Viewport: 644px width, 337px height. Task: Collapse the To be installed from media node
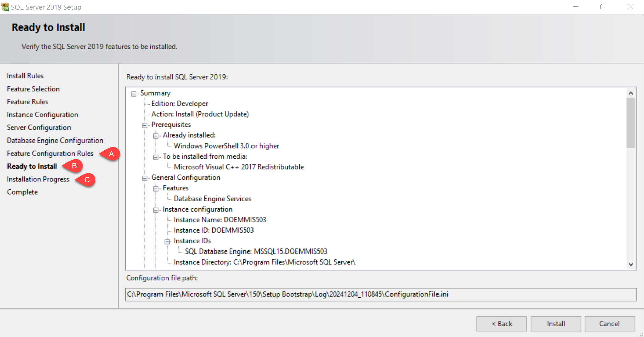coord(156,157)
